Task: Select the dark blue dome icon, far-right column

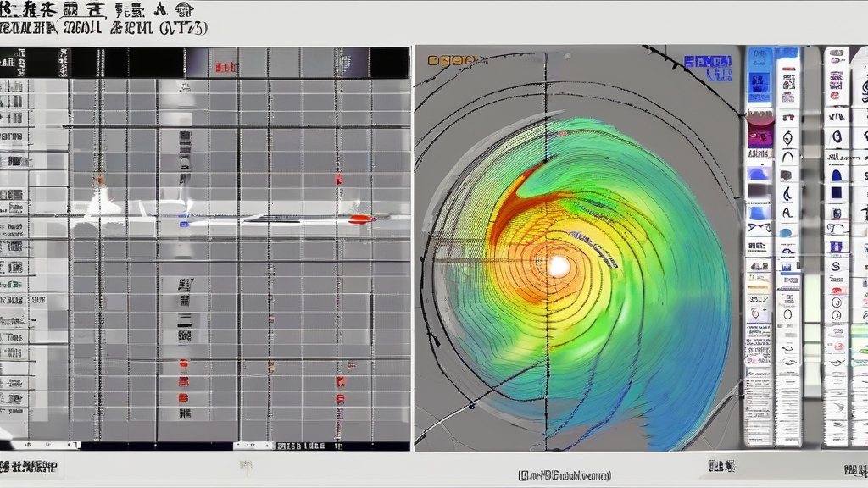Action: (x=837, y=175)
